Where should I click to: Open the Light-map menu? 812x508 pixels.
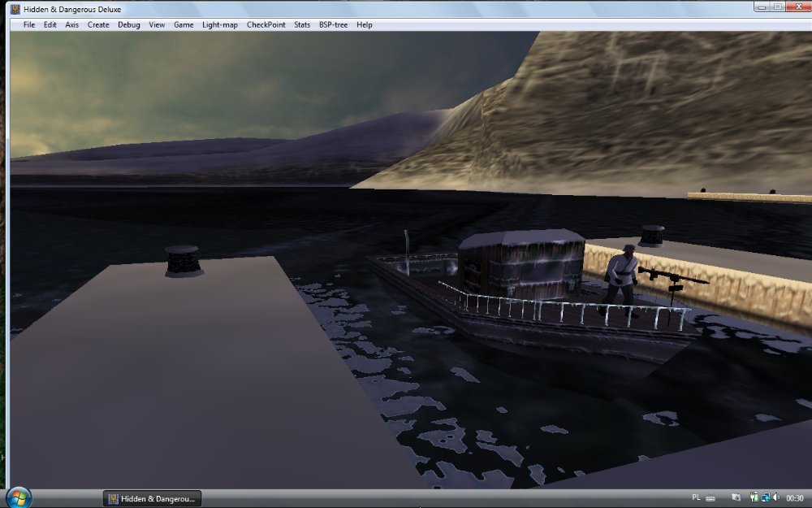pyautogui.click(x=220, y=25)
